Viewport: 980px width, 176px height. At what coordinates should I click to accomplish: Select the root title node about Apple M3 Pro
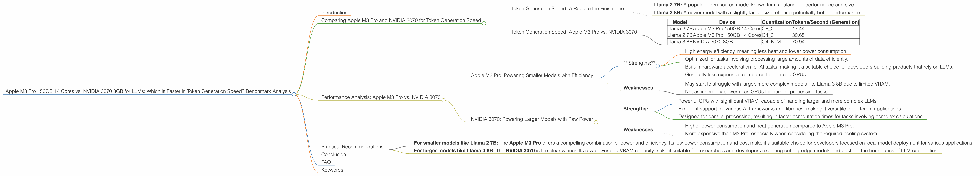[x=148, y=91]
